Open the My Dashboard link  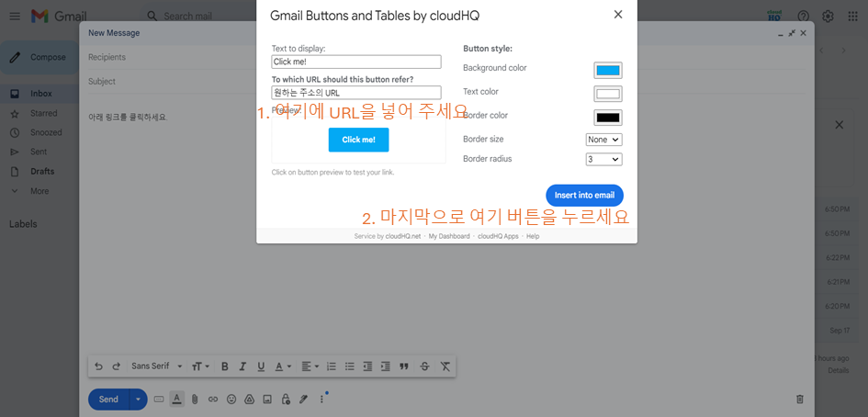pos(449,236)
